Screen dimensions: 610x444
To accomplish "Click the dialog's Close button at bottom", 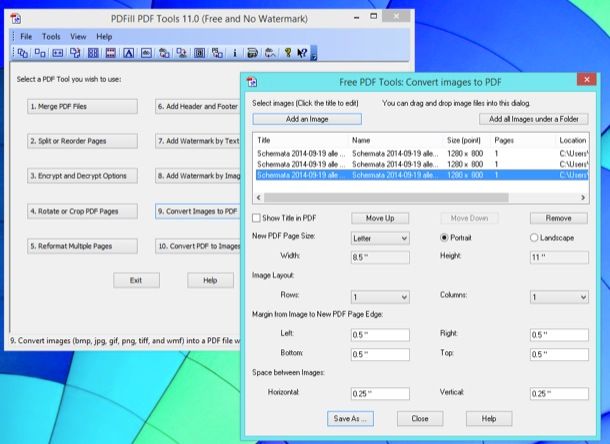I will 420,419.
